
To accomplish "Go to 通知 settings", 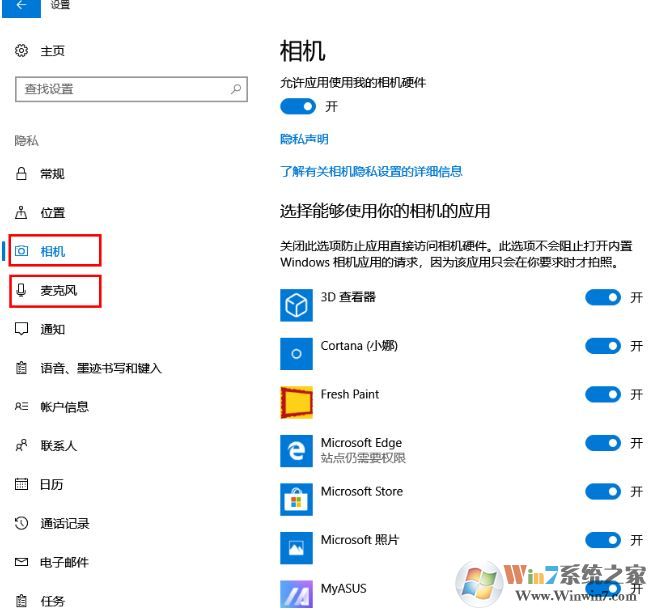I will click(x=52, y=329).
